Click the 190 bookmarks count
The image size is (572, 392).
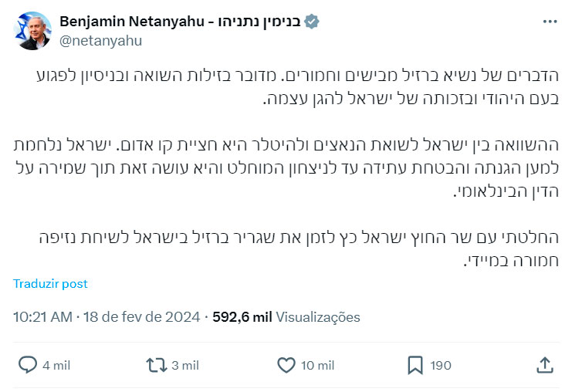pyautogui.click(x=442, y=365)
